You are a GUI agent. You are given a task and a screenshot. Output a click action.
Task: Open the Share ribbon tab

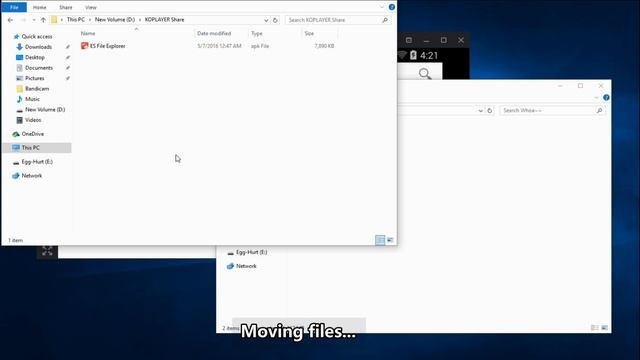coord(66,7)
